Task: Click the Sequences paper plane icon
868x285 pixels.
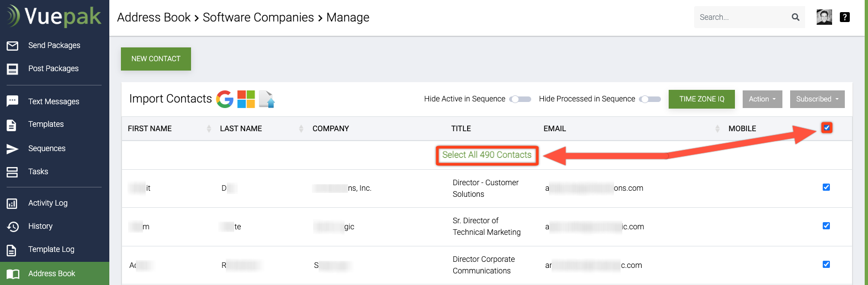Action: tap(12, 149)
